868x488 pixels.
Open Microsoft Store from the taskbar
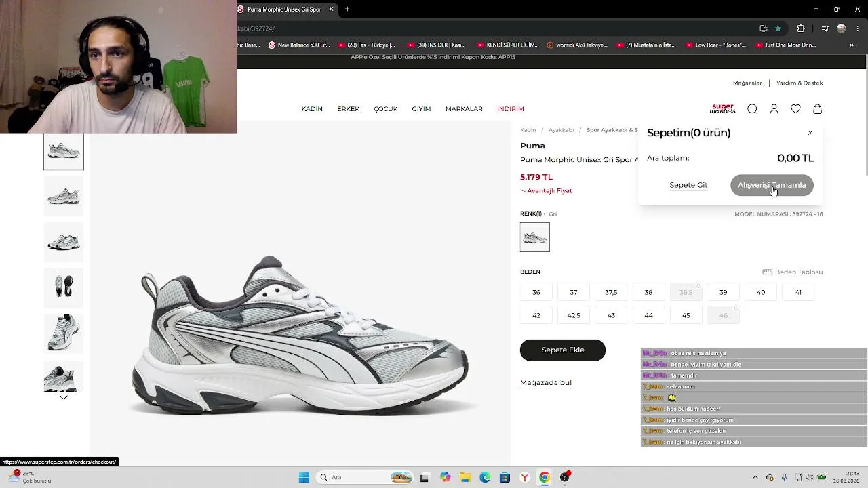tap(505, 477)
